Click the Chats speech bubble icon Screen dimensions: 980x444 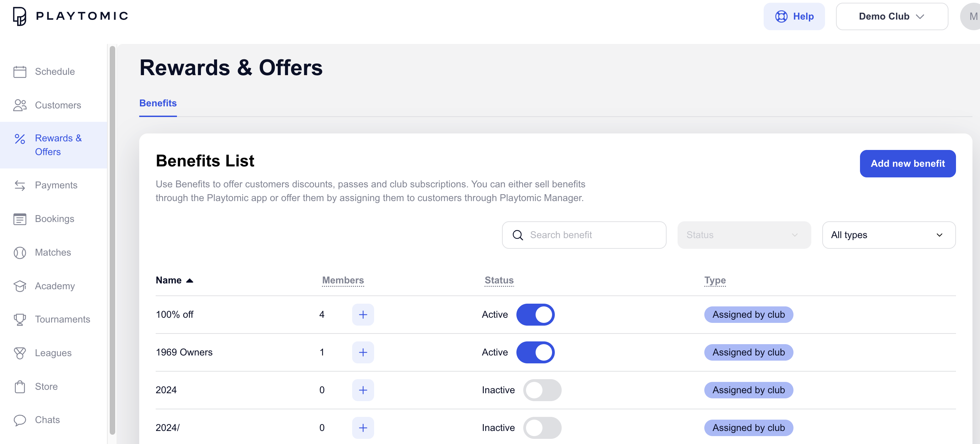(20, 420)
